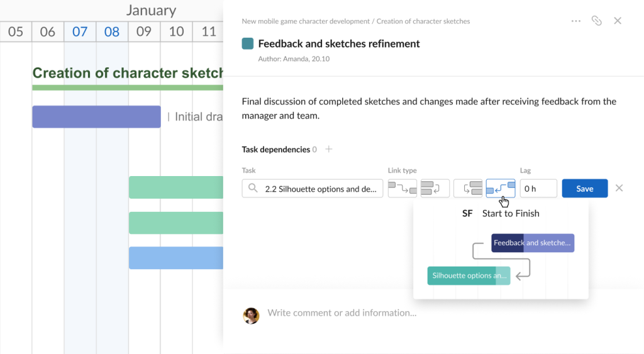Viewport: 644px width, 354px height.
Task: Open the attachments paperclip icon
Action: [597, 21]
